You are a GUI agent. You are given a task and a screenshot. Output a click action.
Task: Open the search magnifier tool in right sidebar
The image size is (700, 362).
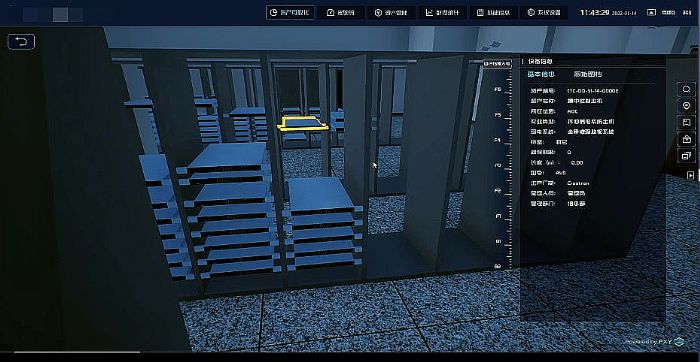click(687, 89)
